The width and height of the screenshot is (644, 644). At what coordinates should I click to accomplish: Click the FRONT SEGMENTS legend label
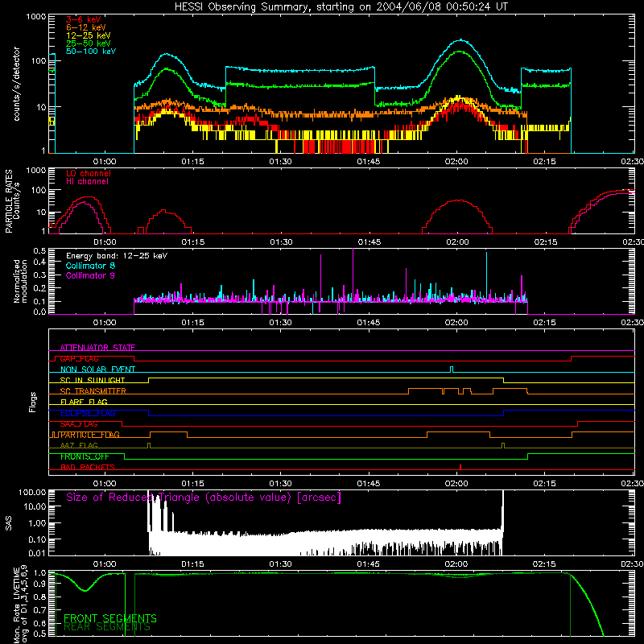pyautogui.click(x=110, y=618)
